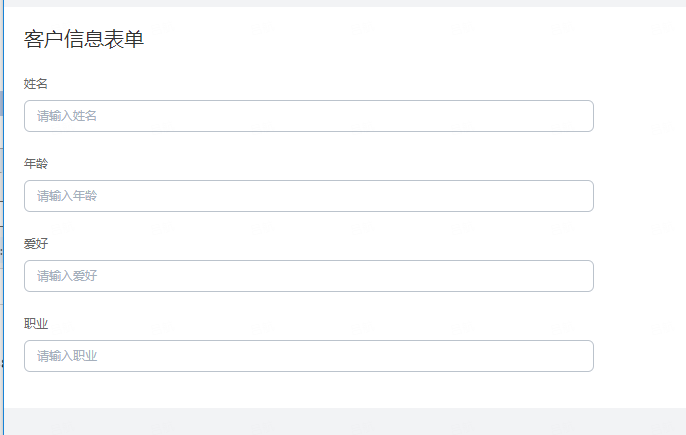Select the 爱好 text field
Screen dimensions: 686x435
[308, 276]
